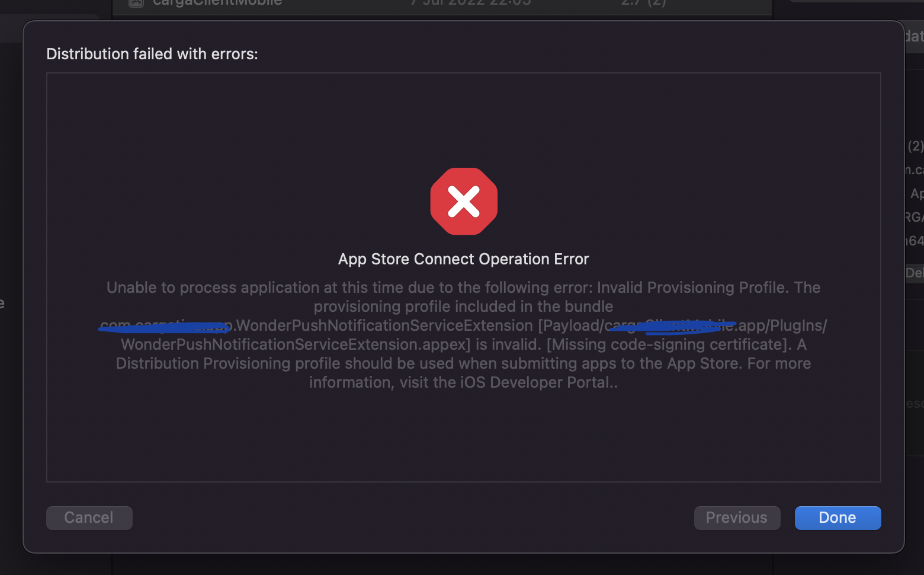Click 'WonderPushNotificationServiceExtension.appex' in the error message
This screenshot has width=924, height=575.
pos(295,344)
